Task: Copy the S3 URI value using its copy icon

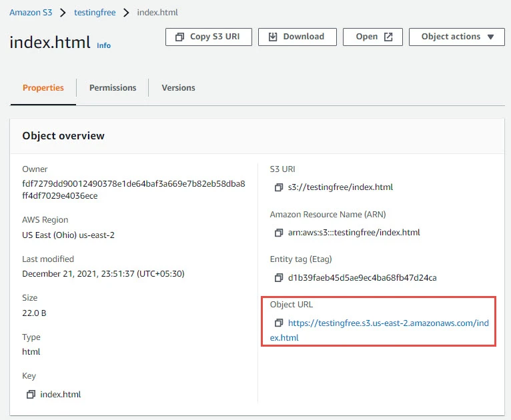Action: (279, 187)
